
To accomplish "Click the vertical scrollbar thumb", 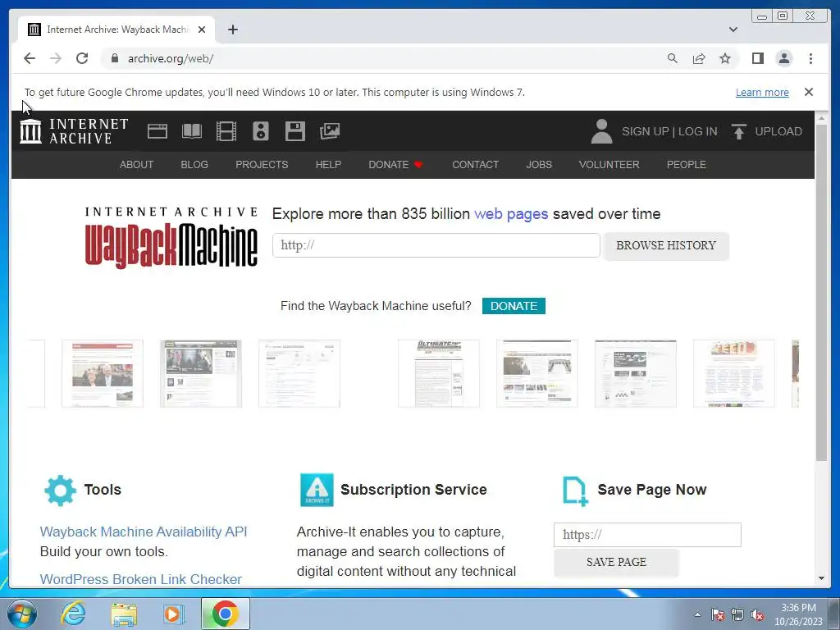I will tap(821, 292).
